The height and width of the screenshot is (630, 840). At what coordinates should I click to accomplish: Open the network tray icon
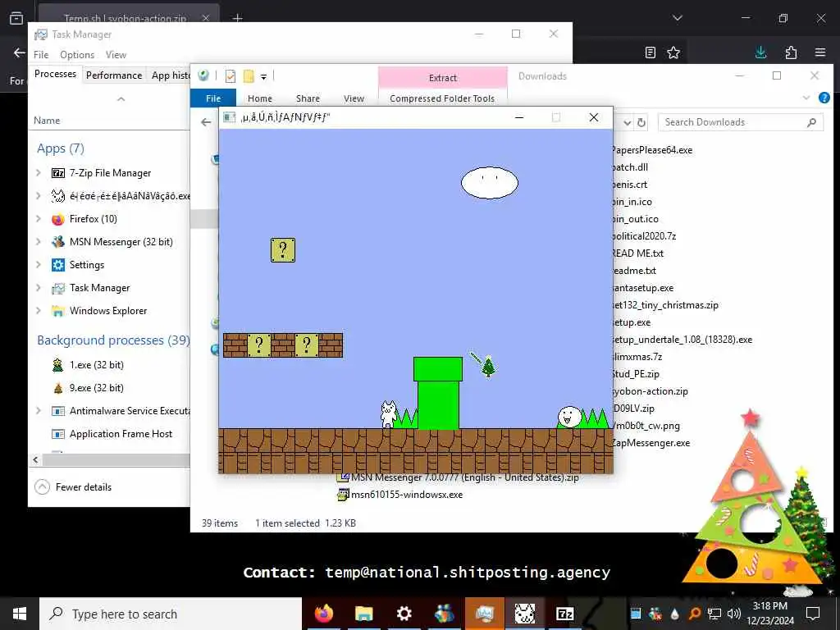pyautogui.click(x=714, y=614)
